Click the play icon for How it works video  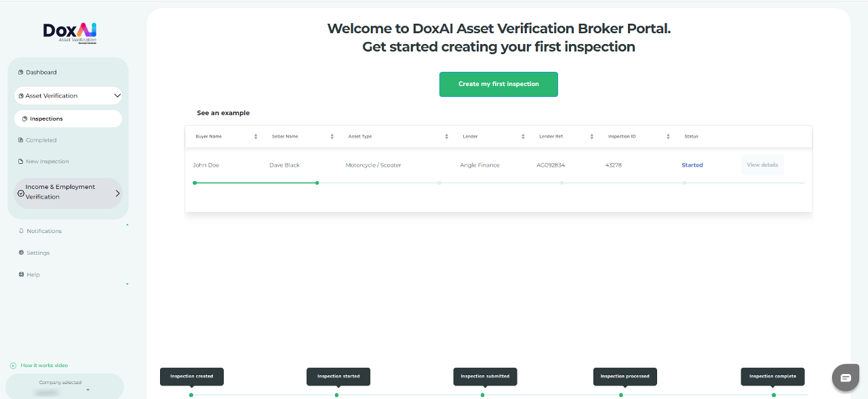point(13,365)
